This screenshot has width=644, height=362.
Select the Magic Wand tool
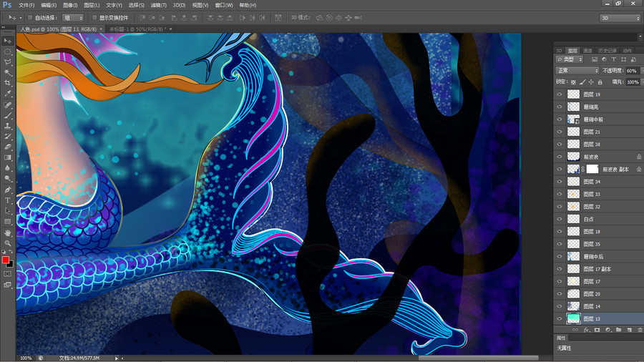click(x=7, y=73)
